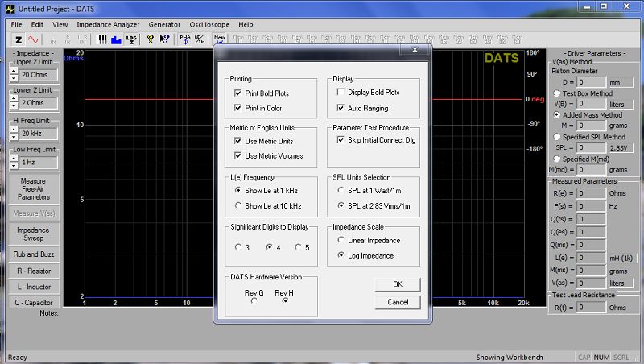Viewport: 644px width, 364px height.
Task: Choose 3 significant digits
Action: click(237, 247)
